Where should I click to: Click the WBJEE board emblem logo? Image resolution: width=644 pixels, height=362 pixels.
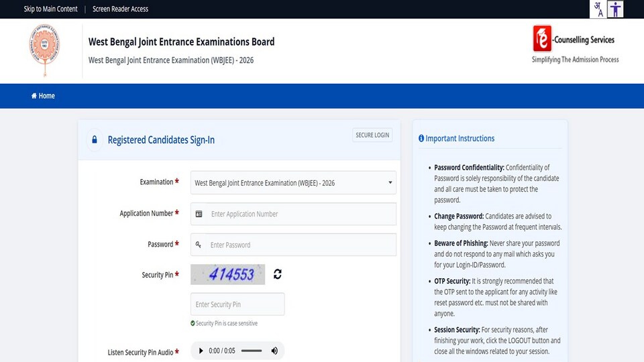(45, 50)
